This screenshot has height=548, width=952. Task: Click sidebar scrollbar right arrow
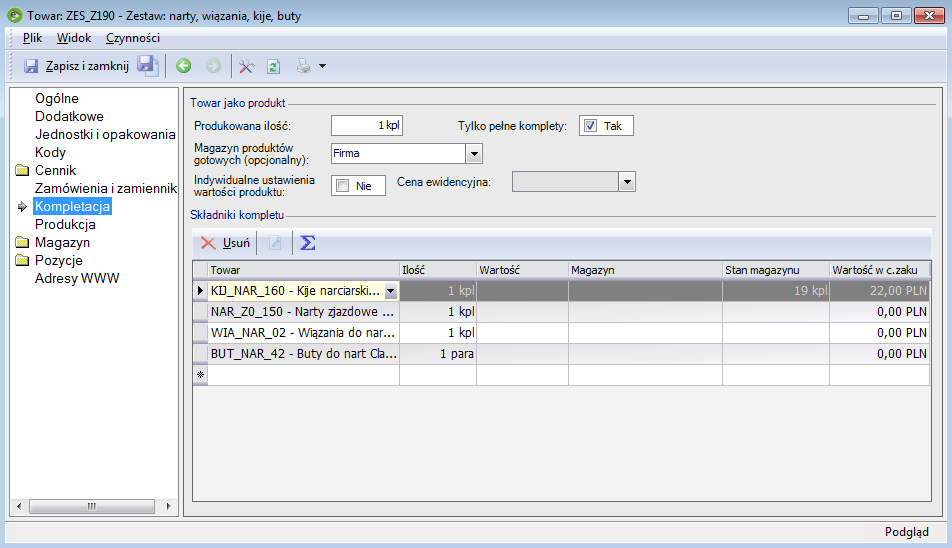coord(168,506)
